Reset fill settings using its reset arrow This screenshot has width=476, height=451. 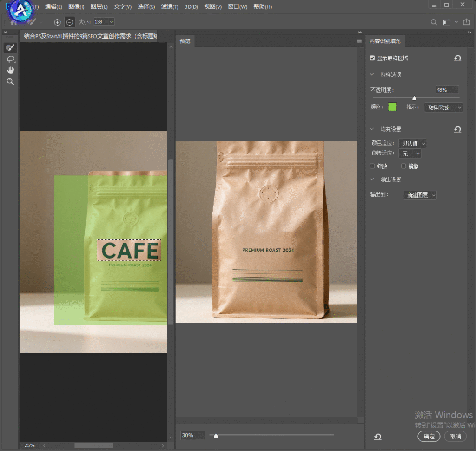pyautogui.click(x=457, y=129)
